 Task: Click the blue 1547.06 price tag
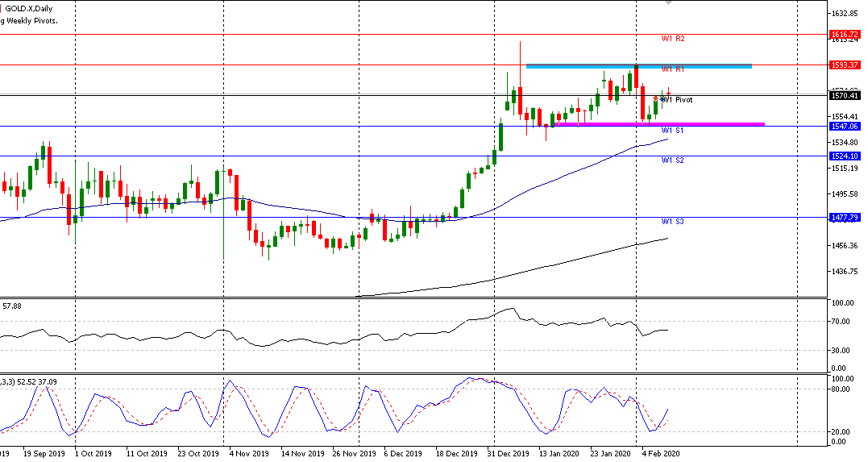846,127
